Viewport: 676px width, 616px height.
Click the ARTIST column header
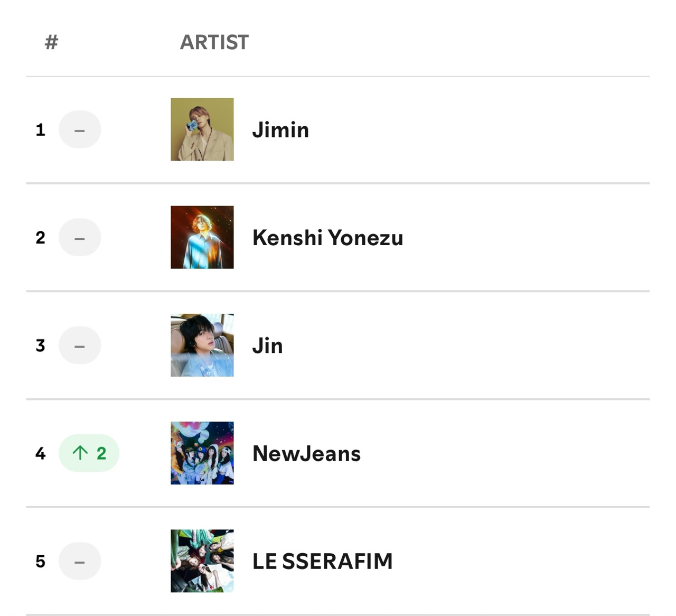coord(214,42)
